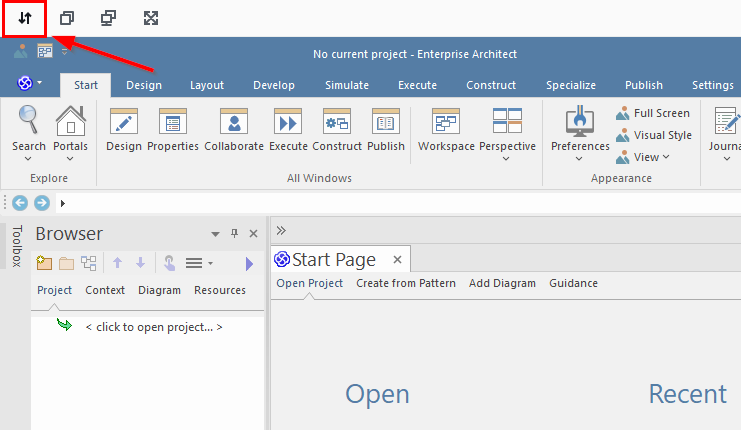Image resolution: width=741 pixels, height=430 pixels.
Task: Open the Browser hamburger menu dropdown
Action: 199,263
